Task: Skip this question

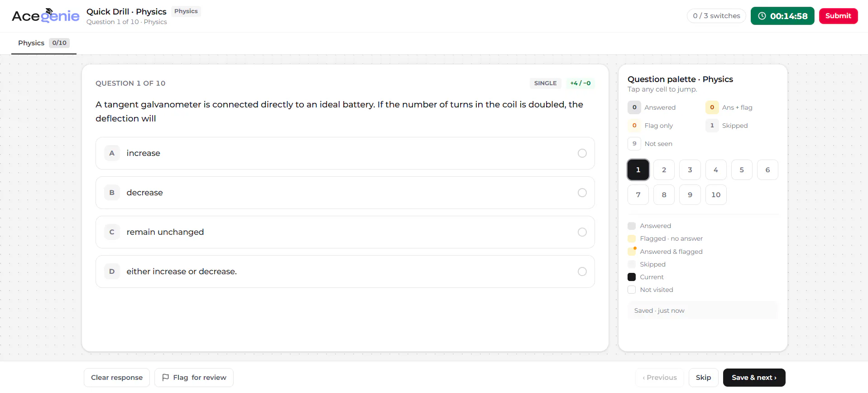Action: coord(703,378)
